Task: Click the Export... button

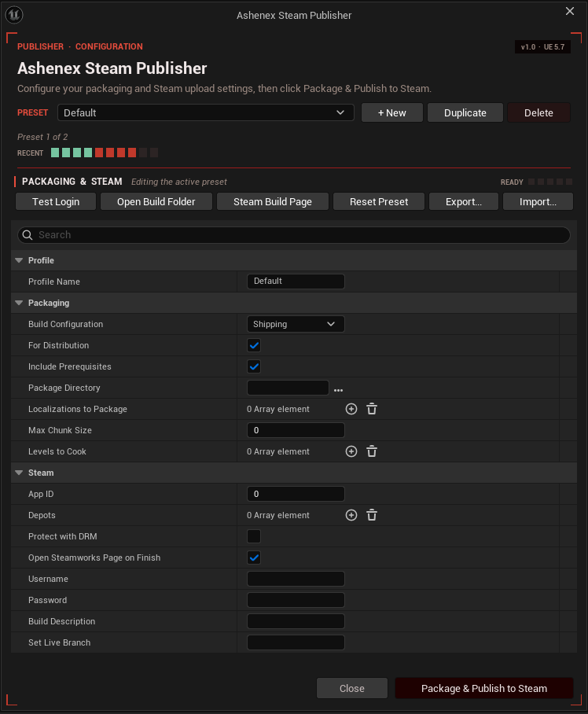Action: click(x=464, y=202)
